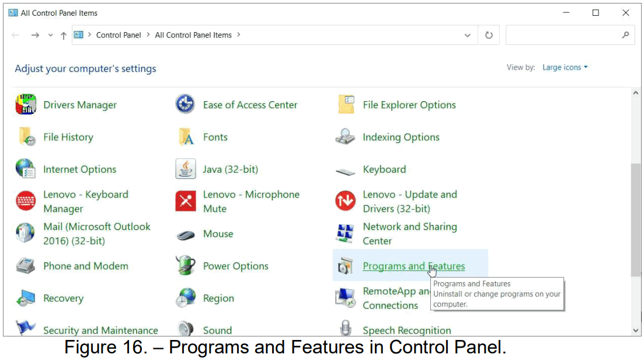Open the Lenovo Update and Drivers icon

coord(345,202)
